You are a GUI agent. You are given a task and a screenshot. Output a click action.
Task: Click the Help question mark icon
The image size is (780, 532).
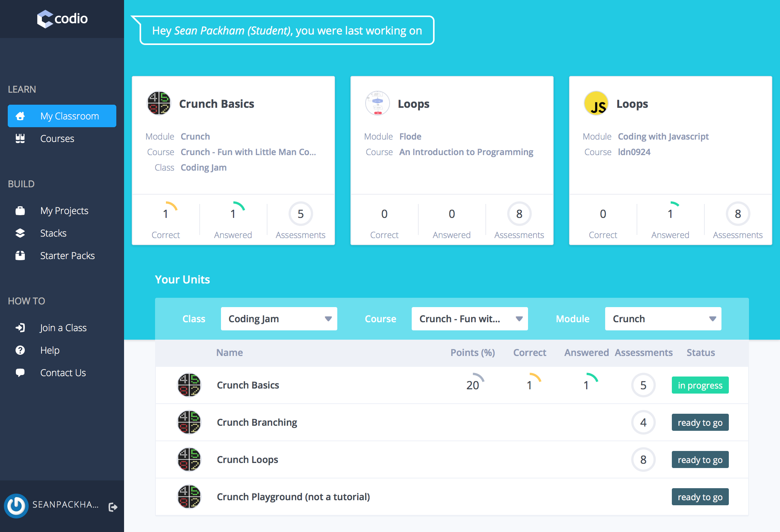(20, 349)
